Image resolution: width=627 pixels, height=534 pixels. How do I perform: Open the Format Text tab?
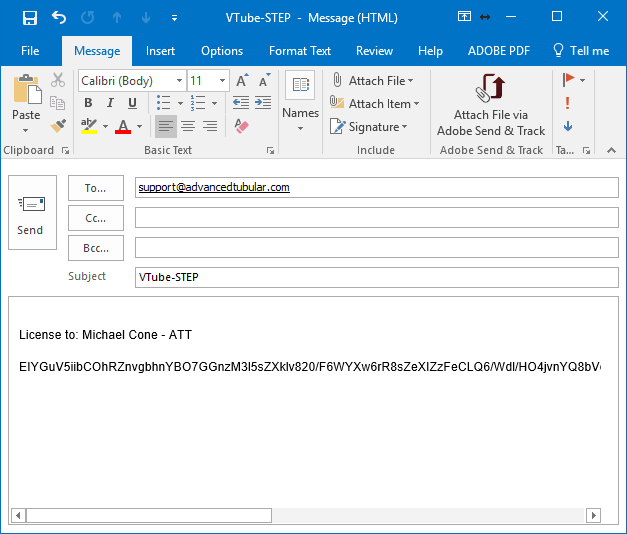[x=299, y=51]
